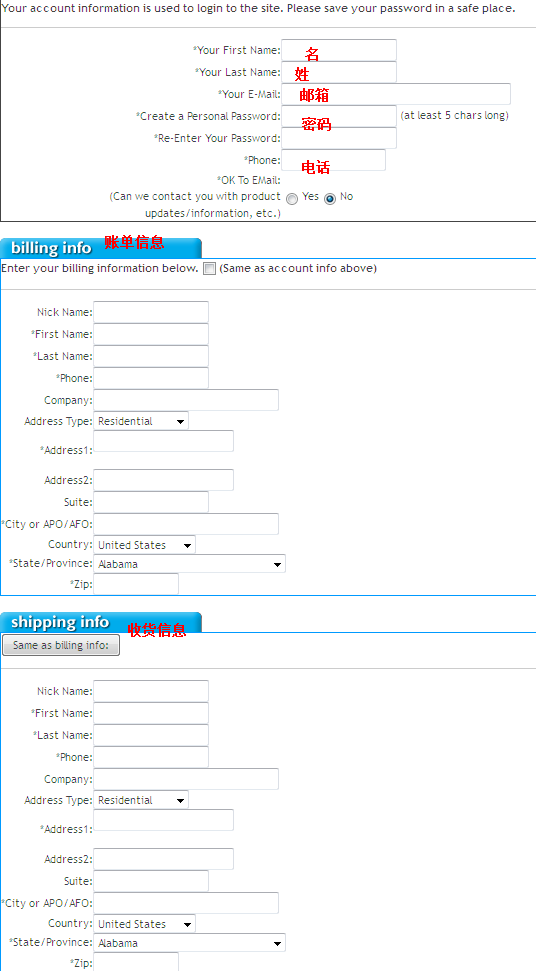Image resolution: width=536 pixels, height=971 pixels.
Task: Open shipping Address Type dropdown
Action: tap(141, 800)
